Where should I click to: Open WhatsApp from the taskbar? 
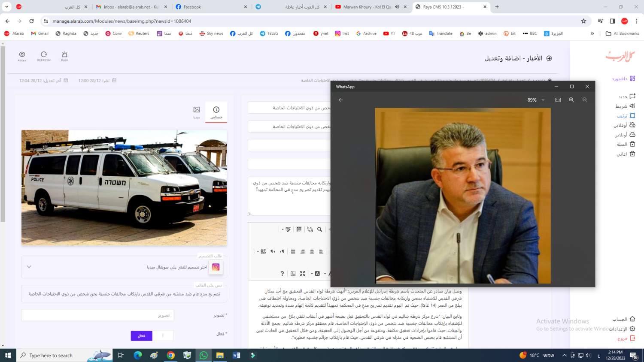click(204, 355)
